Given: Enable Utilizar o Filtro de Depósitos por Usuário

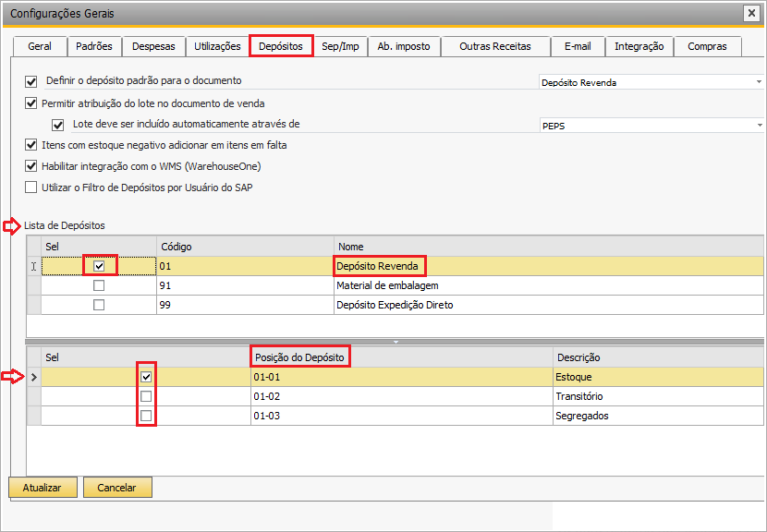Looking at the screenshot, I should [x=30, y=187].
